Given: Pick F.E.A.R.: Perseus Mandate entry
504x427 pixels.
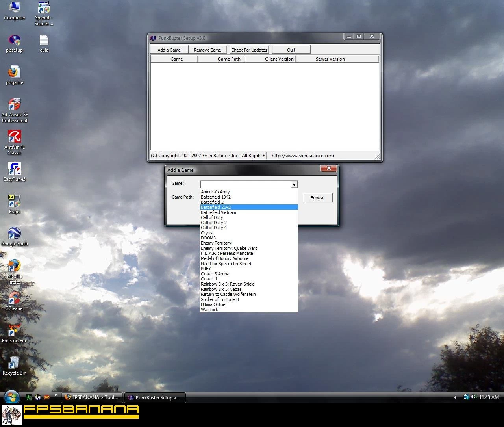Looking at the screenshot, I should pyautogui.click(x=249, y=253).
